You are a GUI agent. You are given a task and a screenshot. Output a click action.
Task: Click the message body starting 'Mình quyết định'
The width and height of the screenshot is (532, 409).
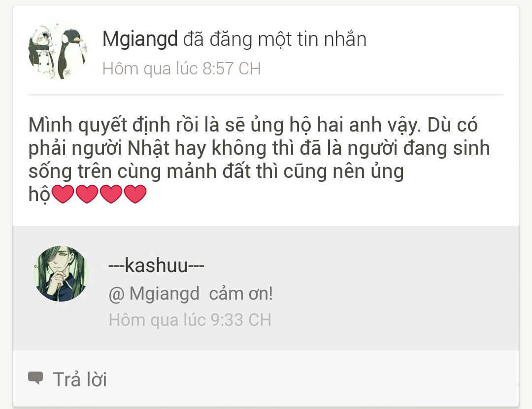point(259,160)
